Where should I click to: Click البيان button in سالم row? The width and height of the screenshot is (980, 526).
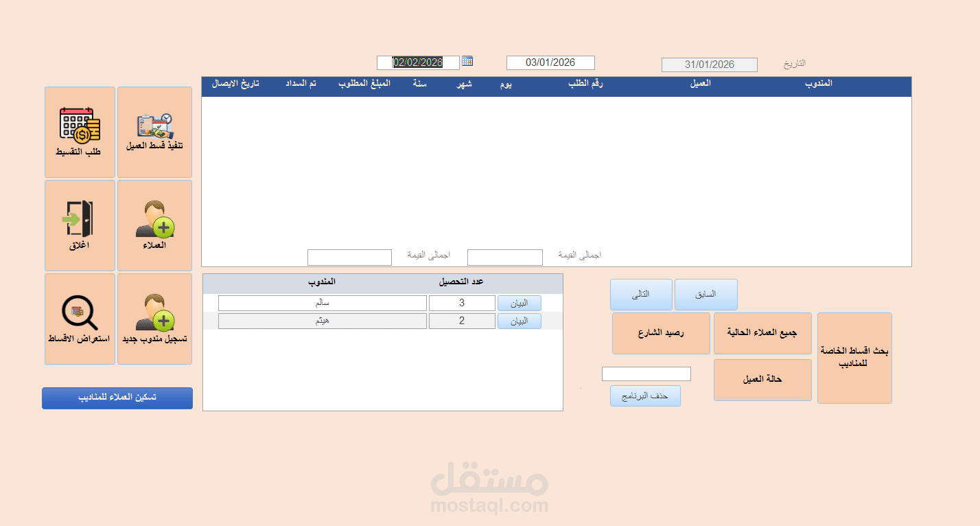[519, 303]
